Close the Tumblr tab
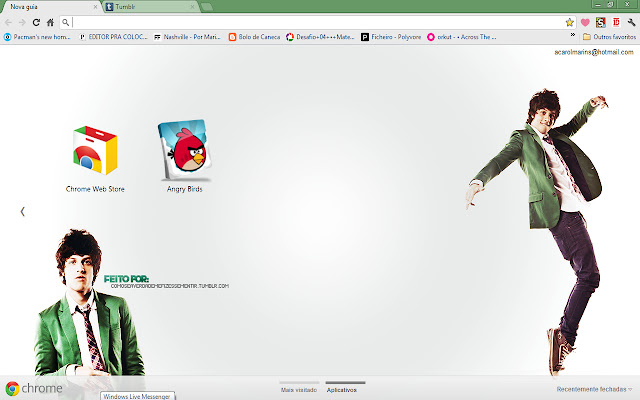Image resolution: width=640 pixels, height=400 pixels. 192,7
